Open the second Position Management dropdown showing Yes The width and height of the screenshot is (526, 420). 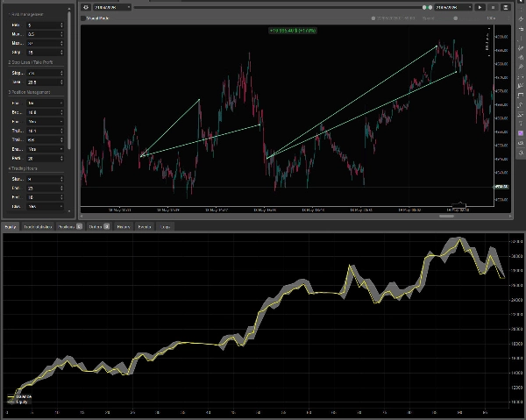coord(45,121)
